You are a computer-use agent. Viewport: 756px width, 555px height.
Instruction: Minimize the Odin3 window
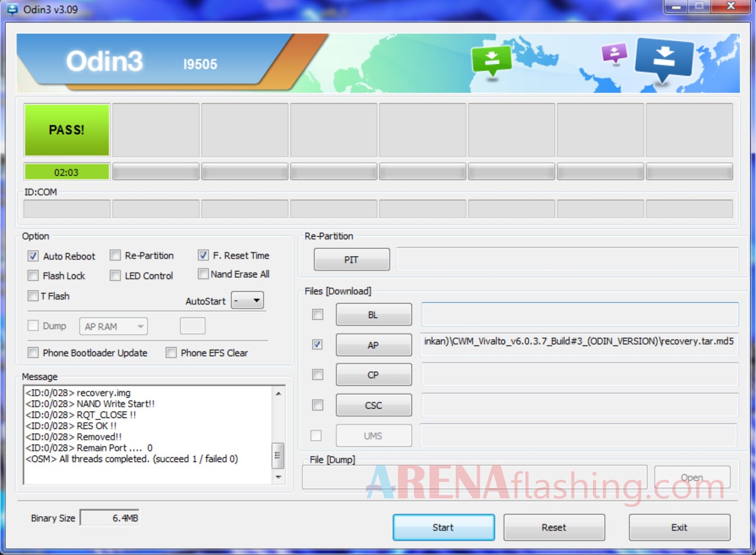click(676, 7)
